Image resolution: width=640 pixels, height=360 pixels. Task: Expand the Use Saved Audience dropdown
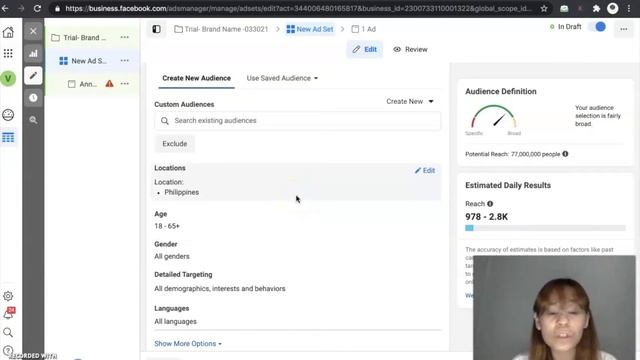point(282,78)
